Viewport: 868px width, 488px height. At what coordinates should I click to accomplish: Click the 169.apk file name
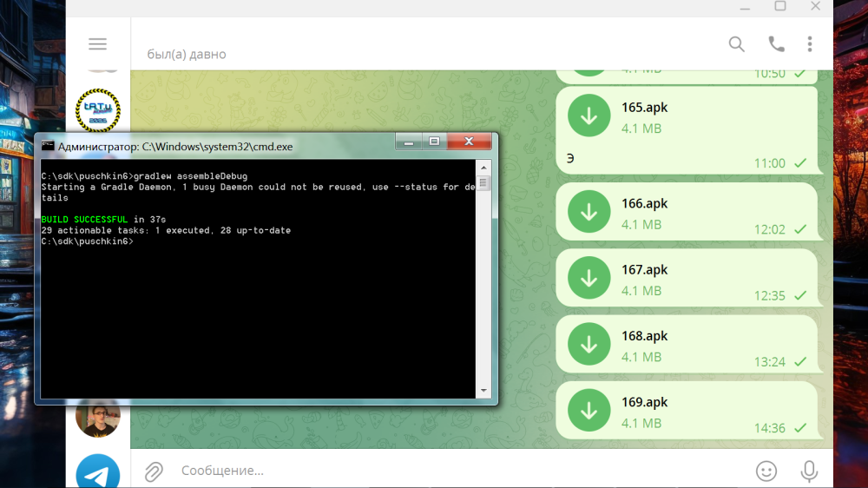pyautogui.click(x=644, y=402)
